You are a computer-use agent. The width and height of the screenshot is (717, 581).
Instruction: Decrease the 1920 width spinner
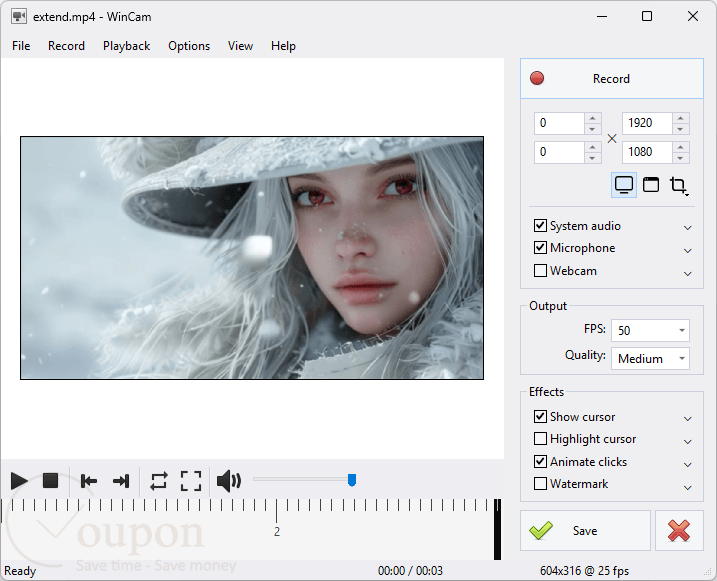681,129
